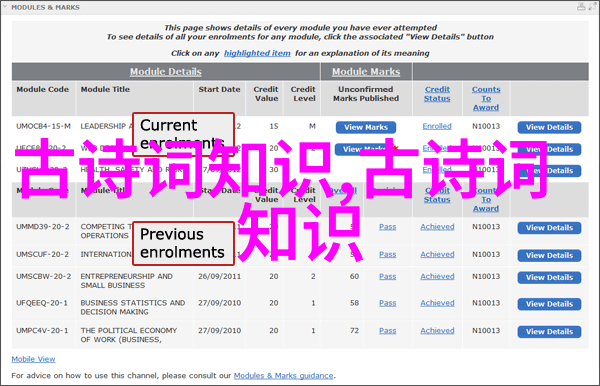Click title 'THE POLITICAL ECONOMY OF WORK'
This screenshot has width=600, height=386.
pos(129,335)
